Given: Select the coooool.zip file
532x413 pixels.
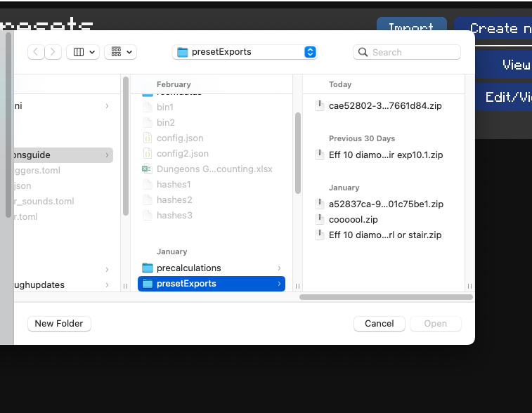Looking at the screenshot, I should tap(353, 220).
